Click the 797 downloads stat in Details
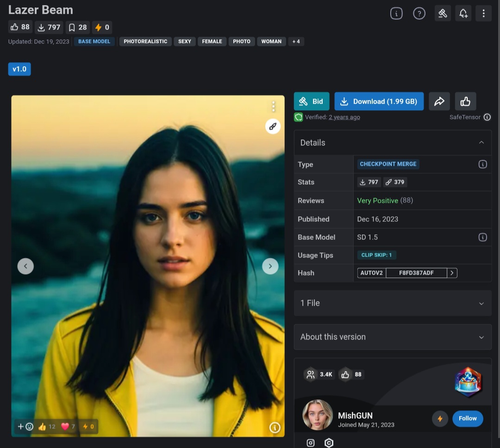The height and width of the screenshot is (448, 500). point(369,182)
